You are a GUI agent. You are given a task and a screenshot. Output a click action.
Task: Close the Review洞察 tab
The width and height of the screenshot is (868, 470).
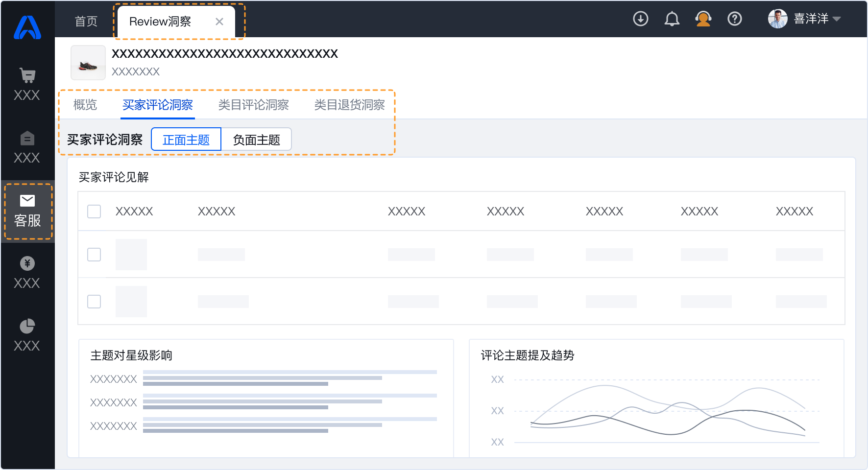pos(219,21)
